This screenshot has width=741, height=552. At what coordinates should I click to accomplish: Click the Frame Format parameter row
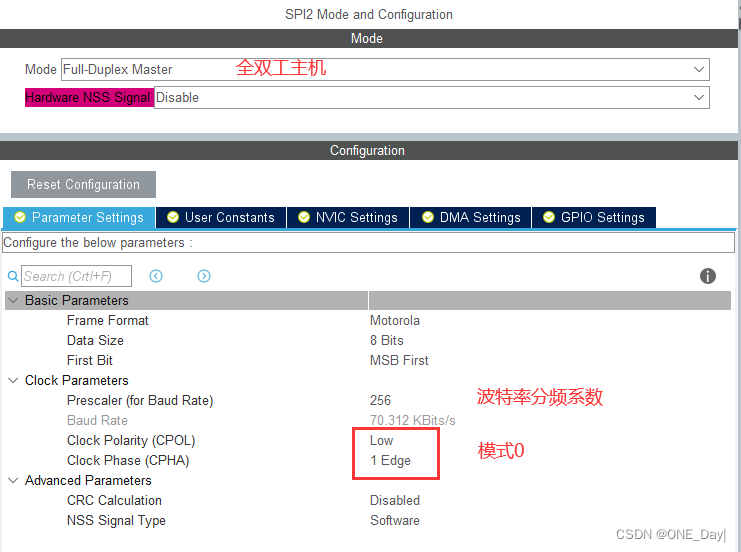point(368,320)
